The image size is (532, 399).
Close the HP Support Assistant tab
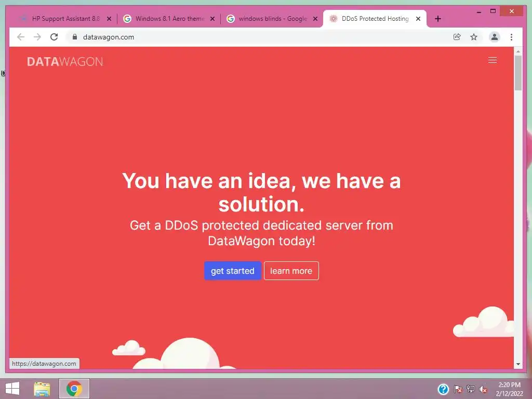tap(109, 19)
